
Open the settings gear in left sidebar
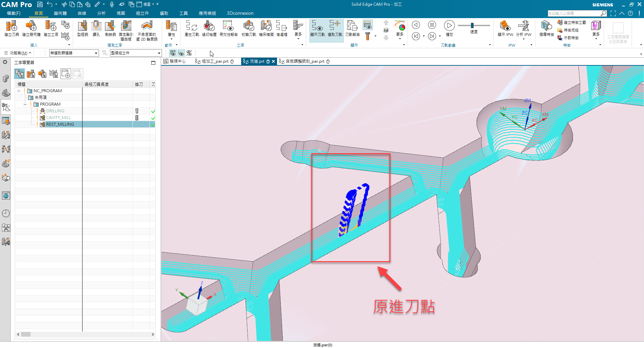5,62
